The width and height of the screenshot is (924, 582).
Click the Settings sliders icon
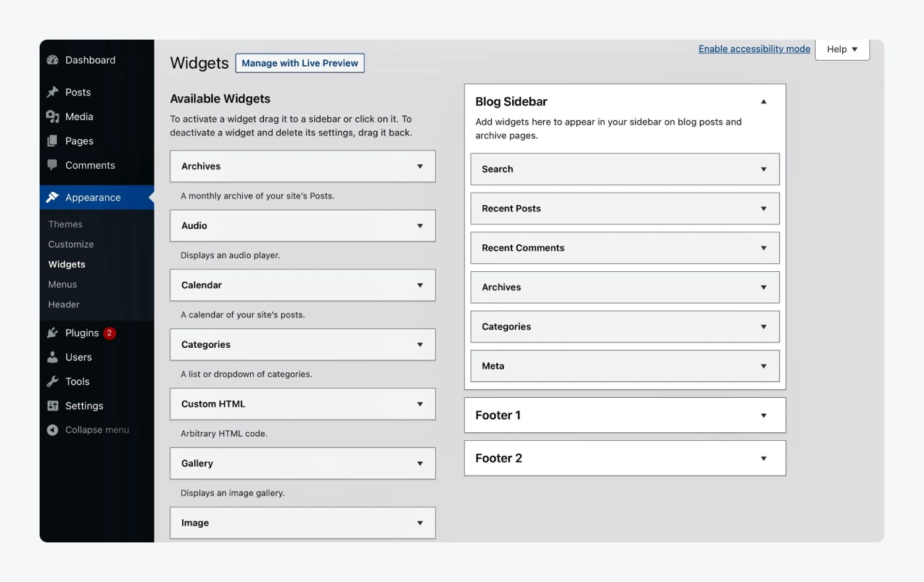point(53,406)
